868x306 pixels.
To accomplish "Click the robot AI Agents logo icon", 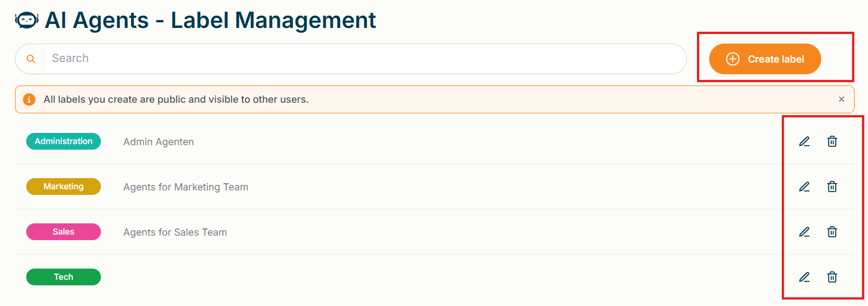I will pos(27,21).
